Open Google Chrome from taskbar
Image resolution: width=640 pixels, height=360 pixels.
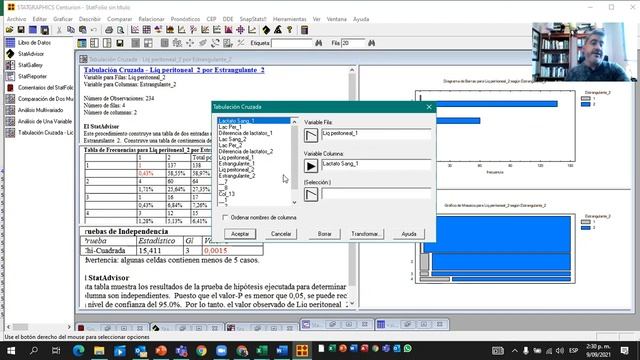(x=201, y=351)
